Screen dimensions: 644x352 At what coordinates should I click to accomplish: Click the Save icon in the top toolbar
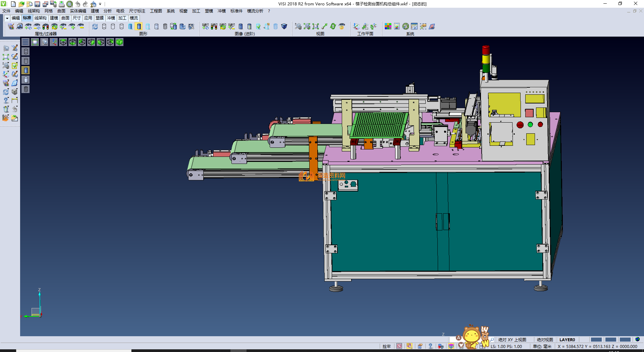(x=37, y=4)
